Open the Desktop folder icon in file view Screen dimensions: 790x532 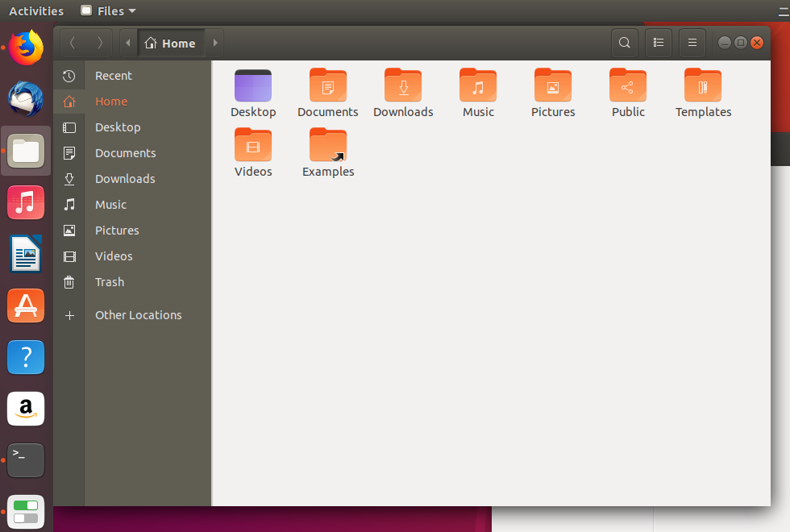(x=253, y=85)
